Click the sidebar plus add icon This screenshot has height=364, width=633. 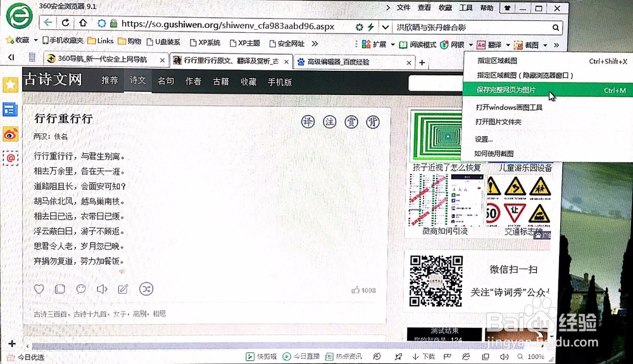click(x=11, y=343)
